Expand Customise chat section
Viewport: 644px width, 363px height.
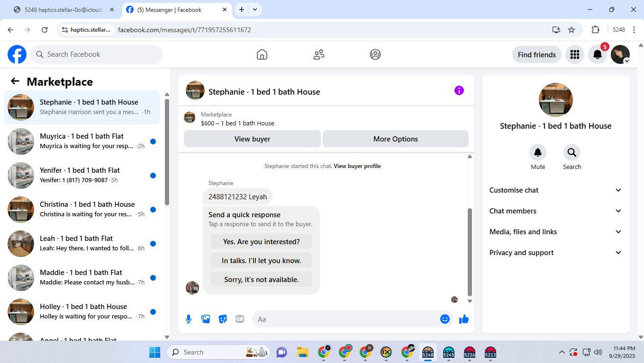click(x=556, y=190)
